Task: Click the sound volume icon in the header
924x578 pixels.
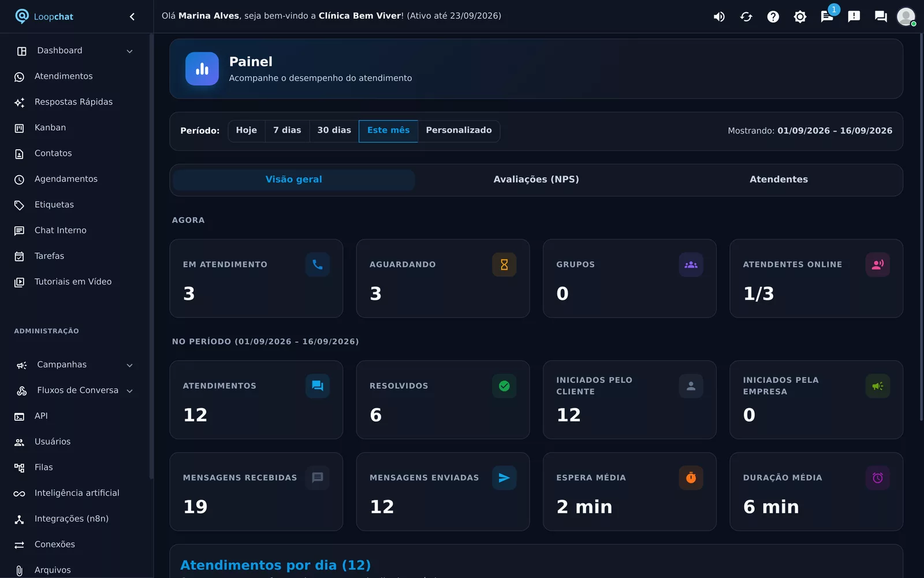Action: [719, 17]
